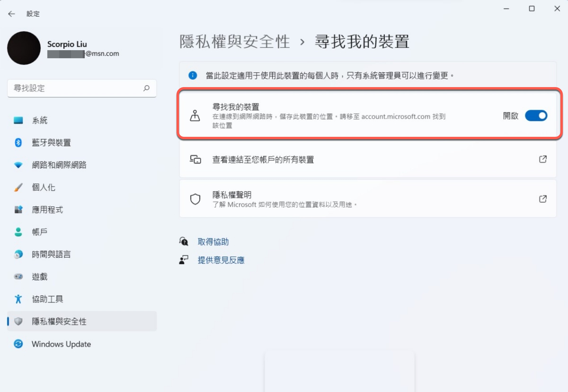Click the back arrow icon

(11, 14)
